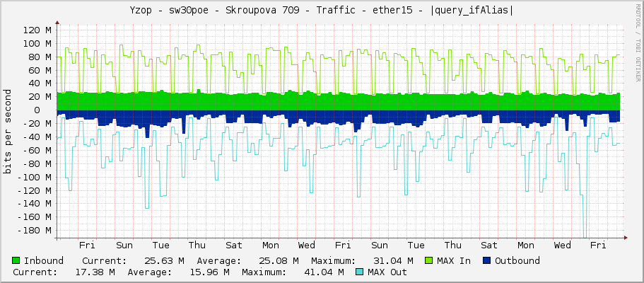Click the Inbound current value 25.63 M
Screen dimensions: 644x283
click(x=164, y=261)
